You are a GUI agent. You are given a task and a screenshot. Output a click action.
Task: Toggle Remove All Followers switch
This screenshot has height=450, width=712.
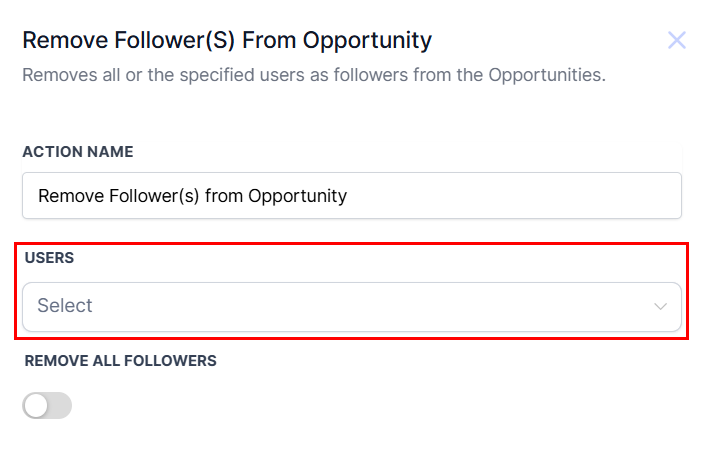coord(47,405)
